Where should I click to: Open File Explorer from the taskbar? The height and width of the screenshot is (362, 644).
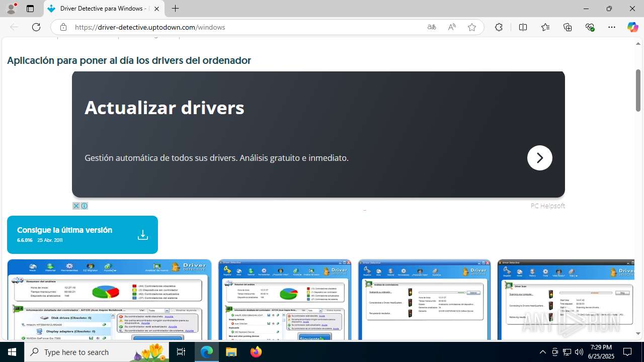tap(231, 352)
